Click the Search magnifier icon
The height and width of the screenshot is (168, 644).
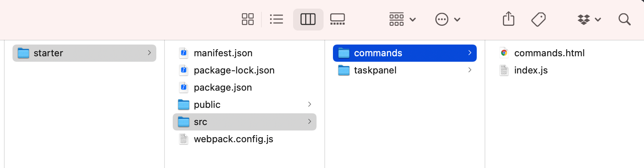624,19
